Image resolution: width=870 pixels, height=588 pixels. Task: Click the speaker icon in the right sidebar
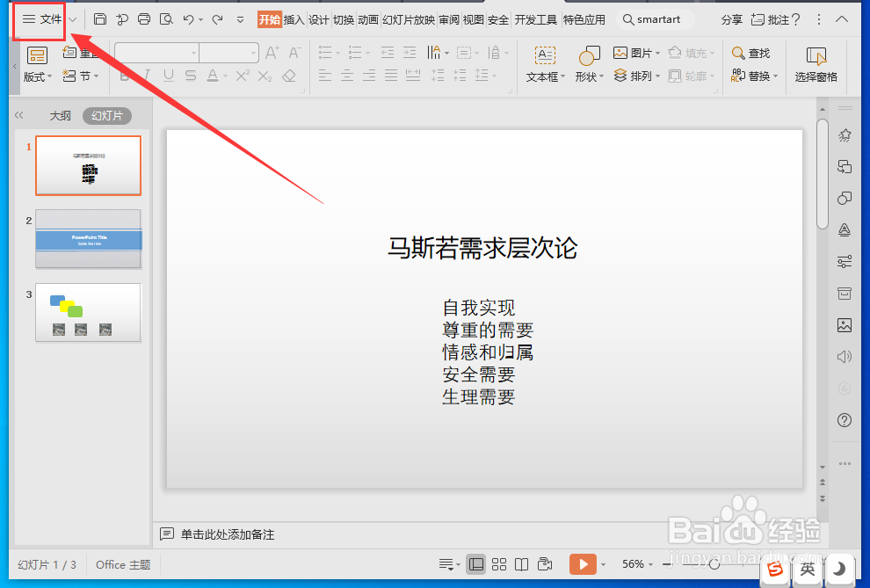(844, 356)
